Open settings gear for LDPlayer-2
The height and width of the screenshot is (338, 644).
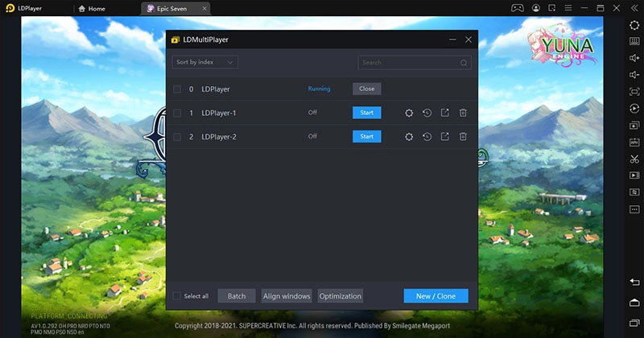point(409,137)
